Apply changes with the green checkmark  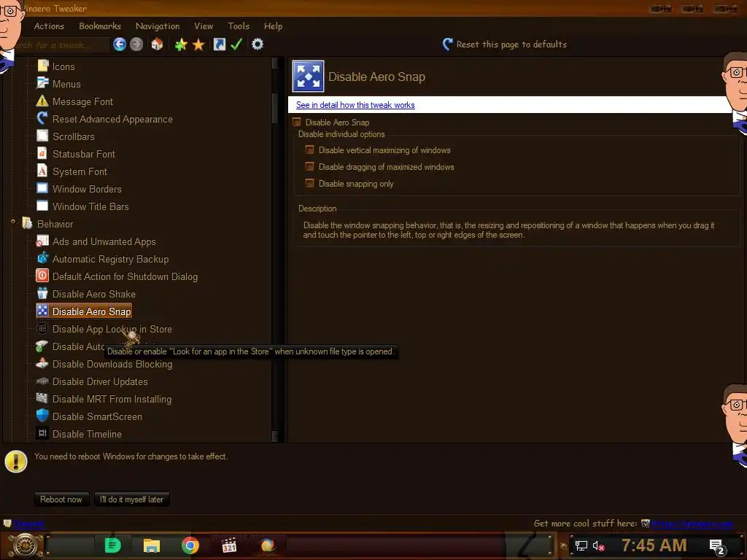tap(236, 44)
